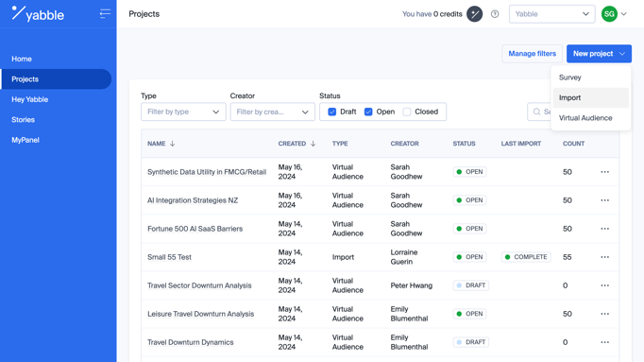Viewport: 644px width, 362px height.
Task: Open more options for Small 55 Test
Action: pos(604,257)
